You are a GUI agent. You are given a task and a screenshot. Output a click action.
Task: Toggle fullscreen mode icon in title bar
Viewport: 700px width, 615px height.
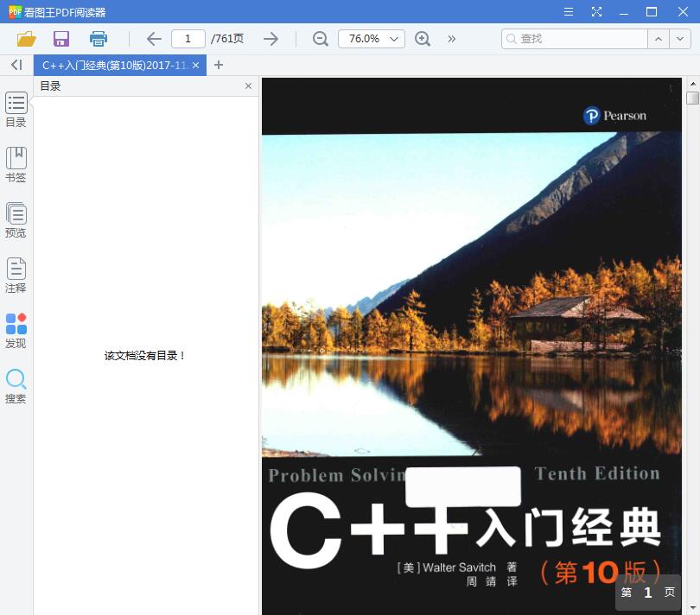(x=596, y=11)
